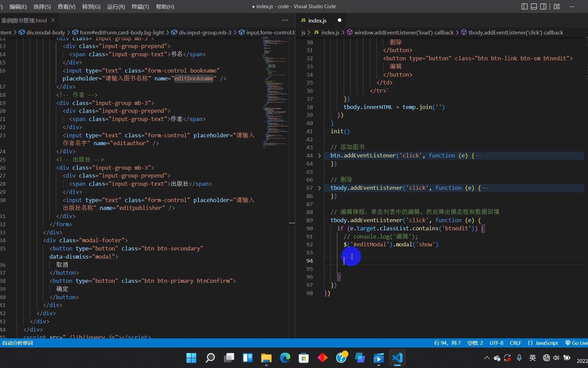Screen dimensions: 588x368
Task: Launch Microsoft Edge from taskbar
Action: point(285,358)
